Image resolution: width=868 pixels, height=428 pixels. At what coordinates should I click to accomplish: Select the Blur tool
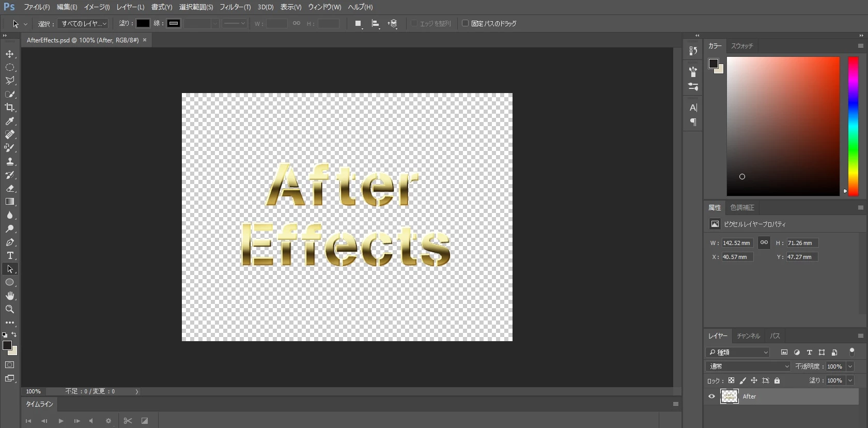(x=10, y=215)
